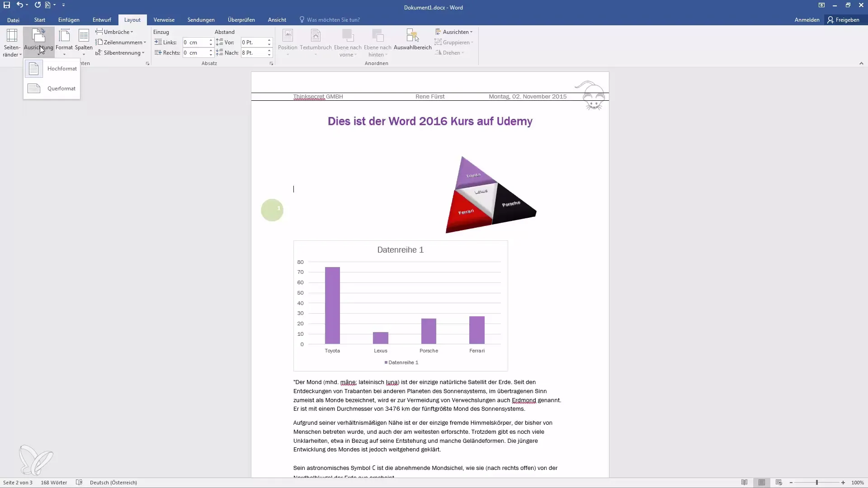Expand the Silbentrennung dropdown
This screenshot has width=868, height=488.
click(120, 53)
